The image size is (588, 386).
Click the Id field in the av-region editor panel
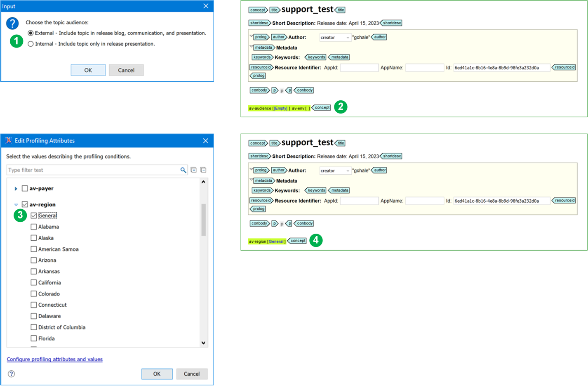pos(502,201)
